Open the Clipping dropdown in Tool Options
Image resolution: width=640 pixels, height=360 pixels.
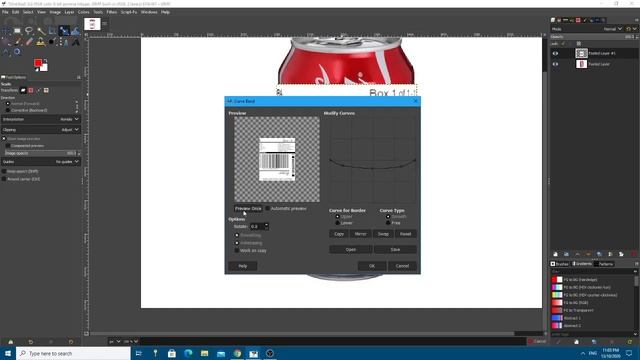(41, 130)
